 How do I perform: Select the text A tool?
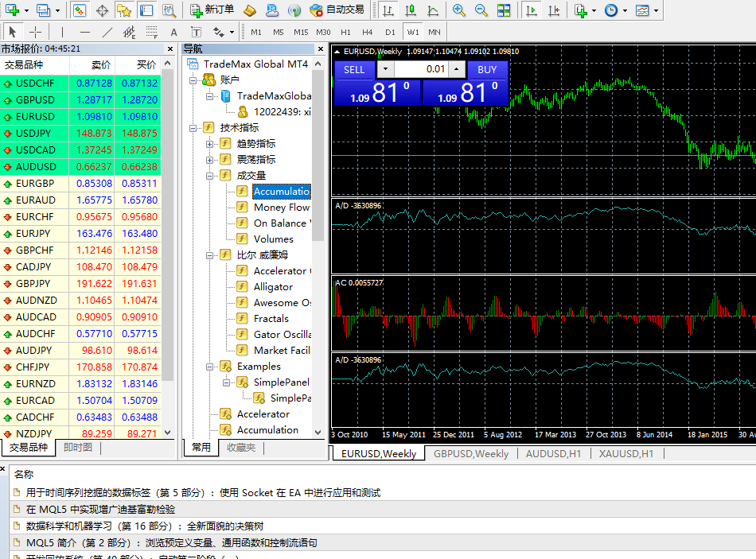(174, 33)
